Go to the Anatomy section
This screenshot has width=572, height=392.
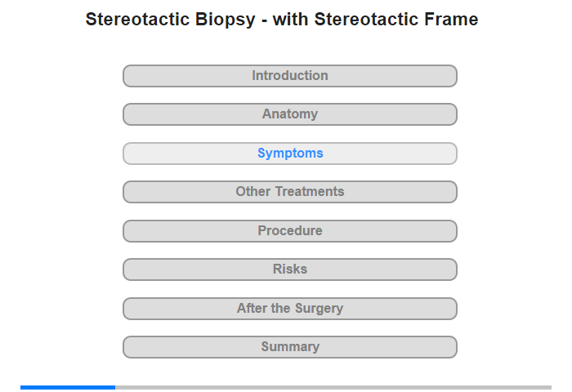coord(290,114)
